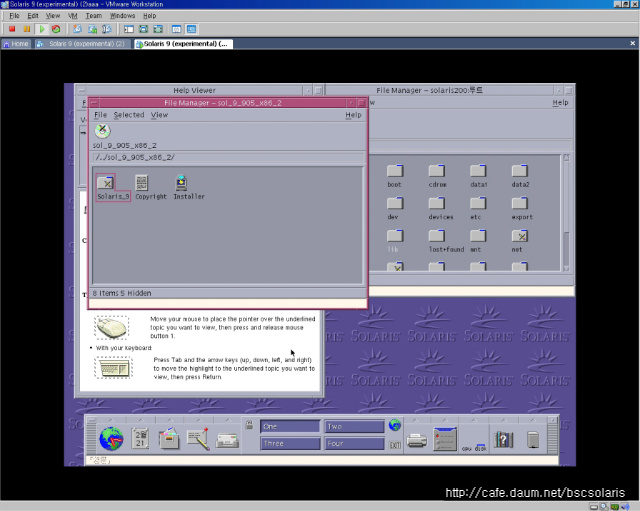Image resolution: width=640 pixels, height=511 pixels.
Task: Select the devices folder in root File Manager
Action: tap(440, 209)
